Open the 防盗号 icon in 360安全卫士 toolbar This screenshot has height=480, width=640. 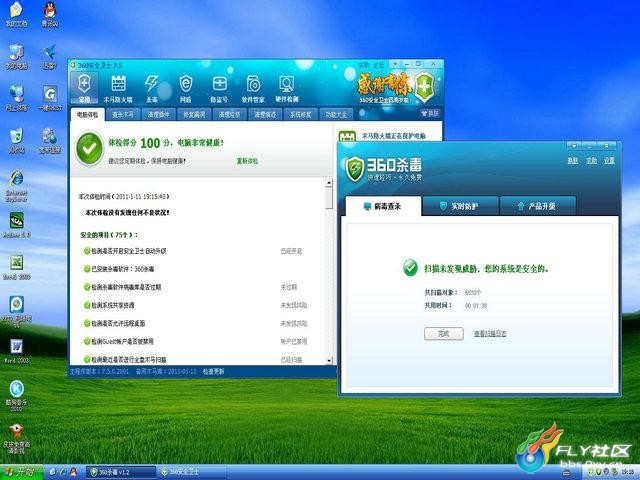[x=219, y=88]
